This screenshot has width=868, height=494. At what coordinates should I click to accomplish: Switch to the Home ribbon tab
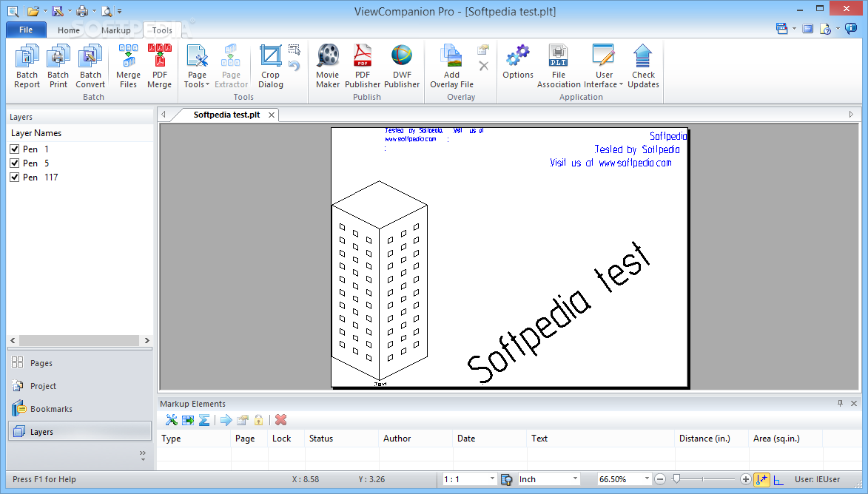pyautogui.click(x=69, y=30)
